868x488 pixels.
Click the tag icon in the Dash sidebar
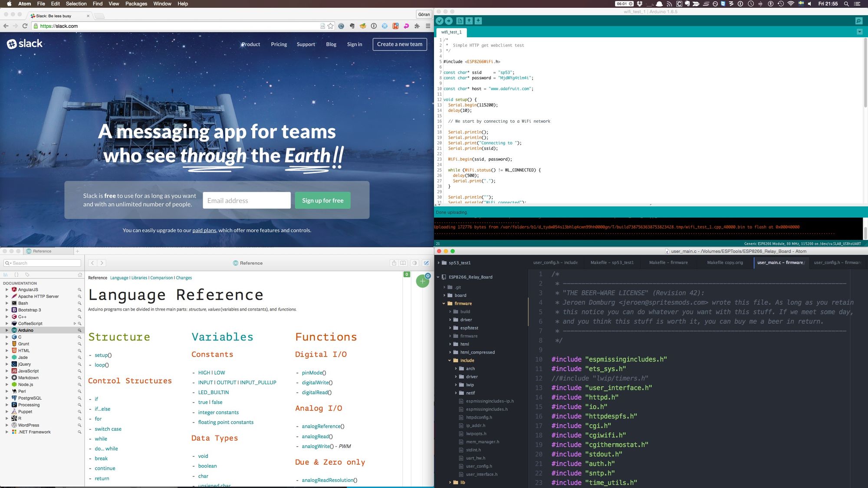(27, 275)
